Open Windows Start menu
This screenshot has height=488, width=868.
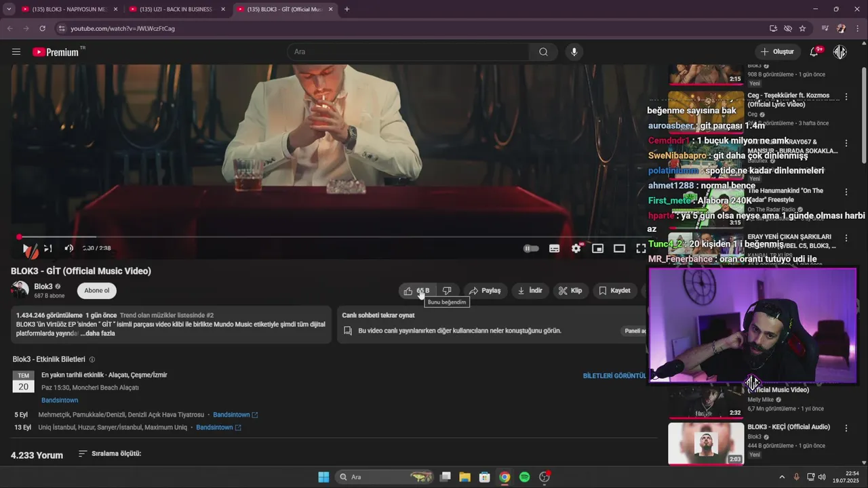(x=323, y=477)
